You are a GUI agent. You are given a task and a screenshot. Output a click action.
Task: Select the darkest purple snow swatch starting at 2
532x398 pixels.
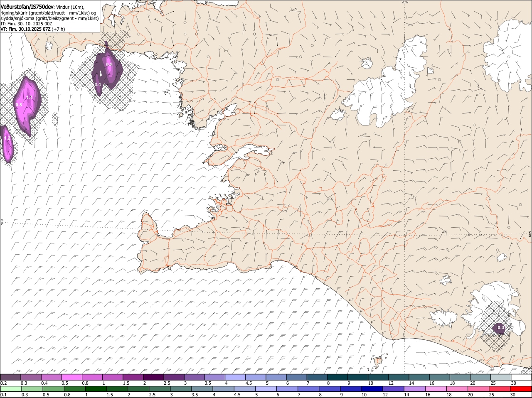point(153,377)
